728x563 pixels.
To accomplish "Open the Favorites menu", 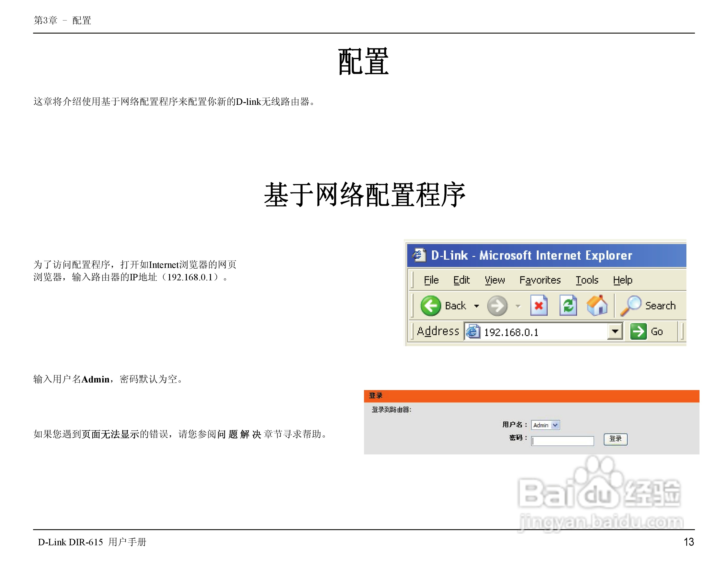I will pos(540,280).
